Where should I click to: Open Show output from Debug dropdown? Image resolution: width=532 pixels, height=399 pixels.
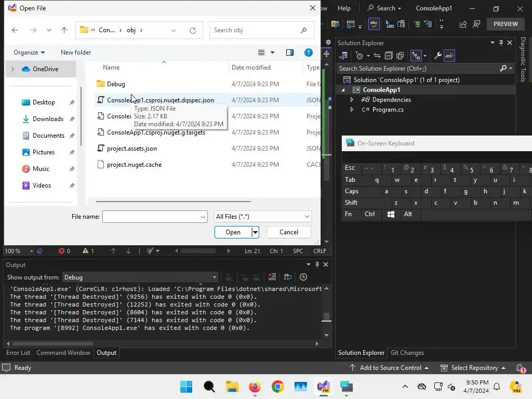tap(140, 277)
